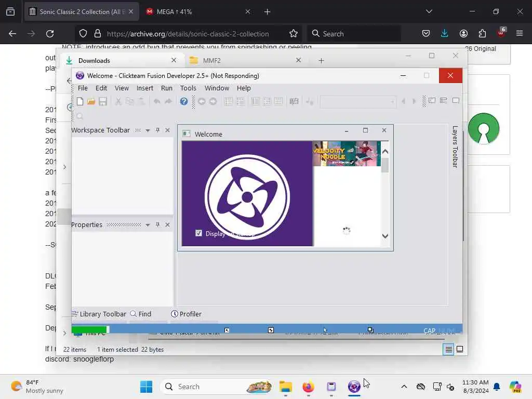Image resolution: width=532 pixels, height=399 pixels.
Task: Open the Tools menu
Action: [x=188, y=88]
